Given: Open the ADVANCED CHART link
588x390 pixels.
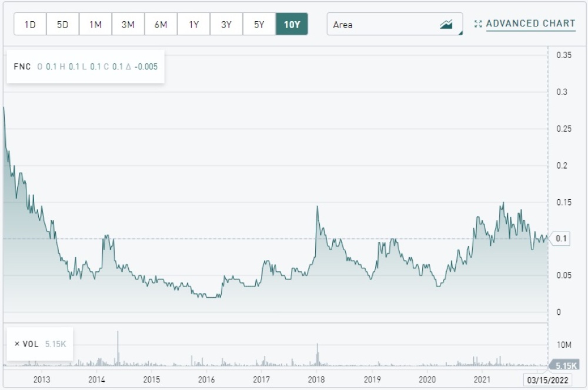Looking at the screenshot, I should [x=530, y=23].
